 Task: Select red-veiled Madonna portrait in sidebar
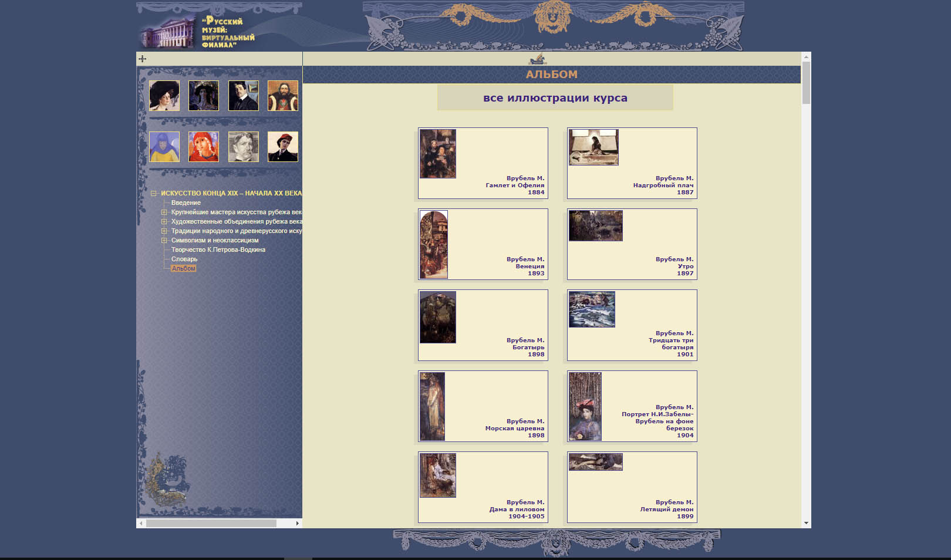pyautogui.click(x=204, y=147)
